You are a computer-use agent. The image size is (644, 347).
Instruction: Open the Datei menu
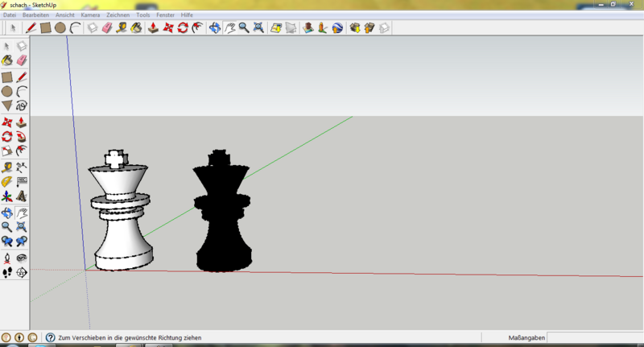point(10,15)
